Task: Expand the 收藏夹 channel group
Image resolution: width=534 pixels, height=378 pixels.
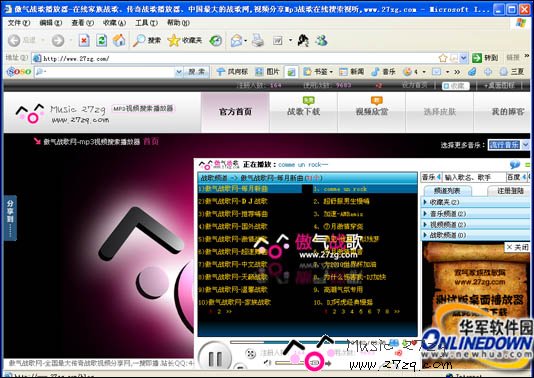Action: (475, 202)
